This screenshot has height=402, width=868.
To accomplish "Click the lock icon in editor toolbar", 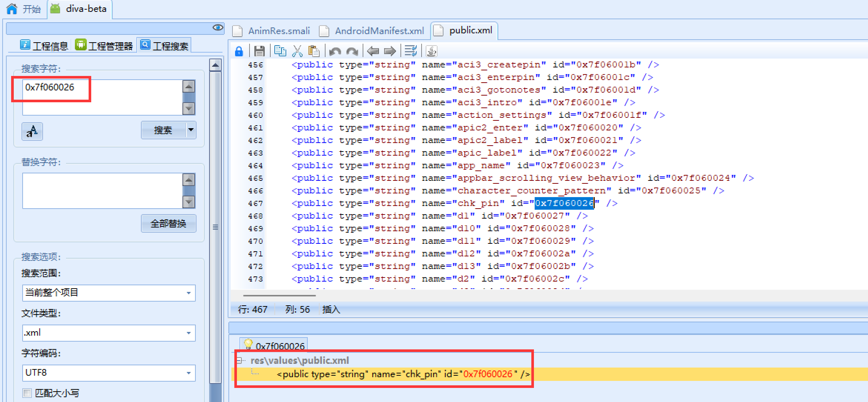I will [239, 51].
